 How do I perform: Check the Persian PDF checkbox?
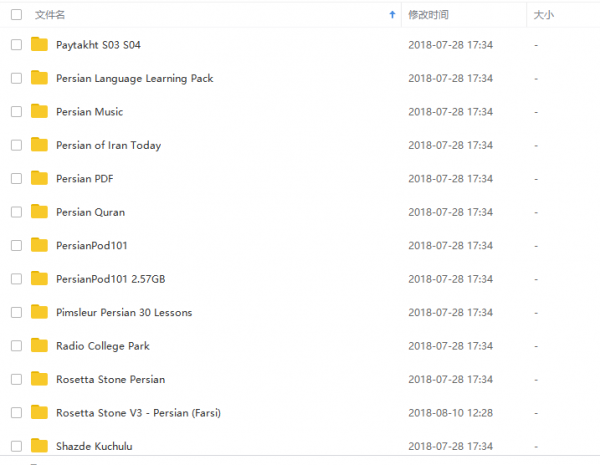point(16,179)
